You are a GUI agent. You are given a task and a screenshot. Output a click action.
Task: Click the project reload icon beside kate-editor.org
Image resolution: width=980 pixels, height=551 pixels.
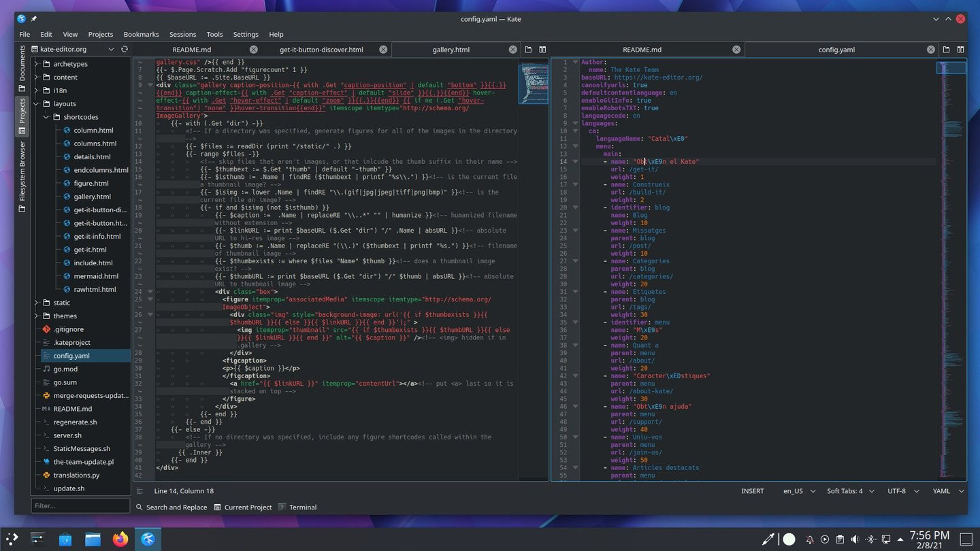pyautogui.click(x=125, y=50)
